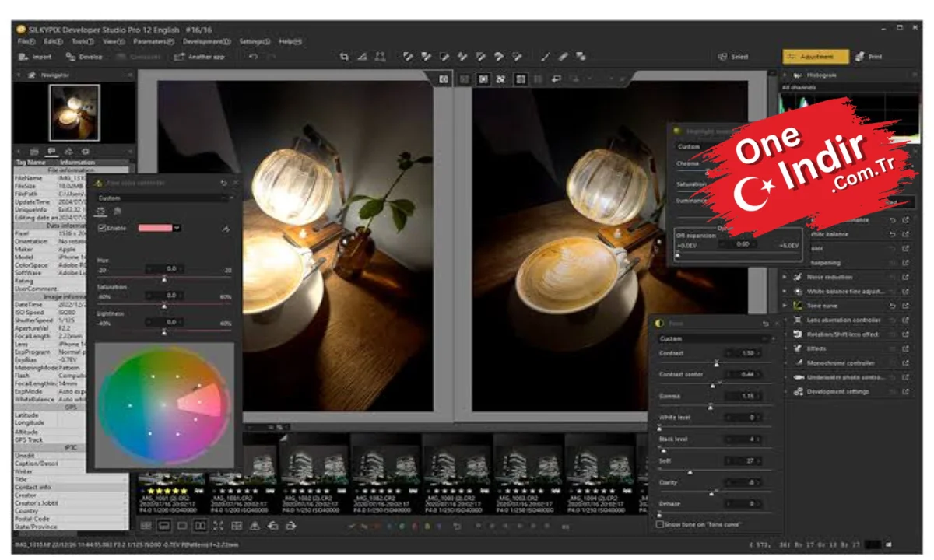Pop out the Noise reduction panel
This screenshot has height=560, width=934.
[x=906, y=277]
